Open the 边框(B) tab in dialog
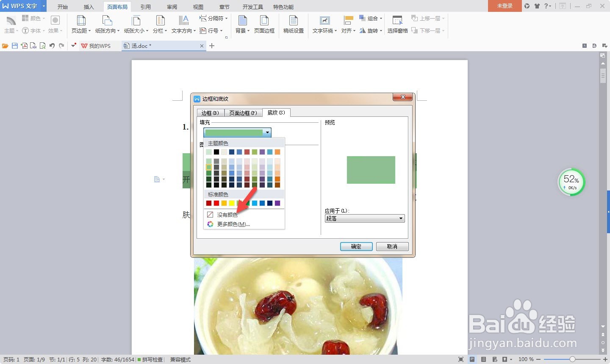Screen dimensions: 610x364 210,113
